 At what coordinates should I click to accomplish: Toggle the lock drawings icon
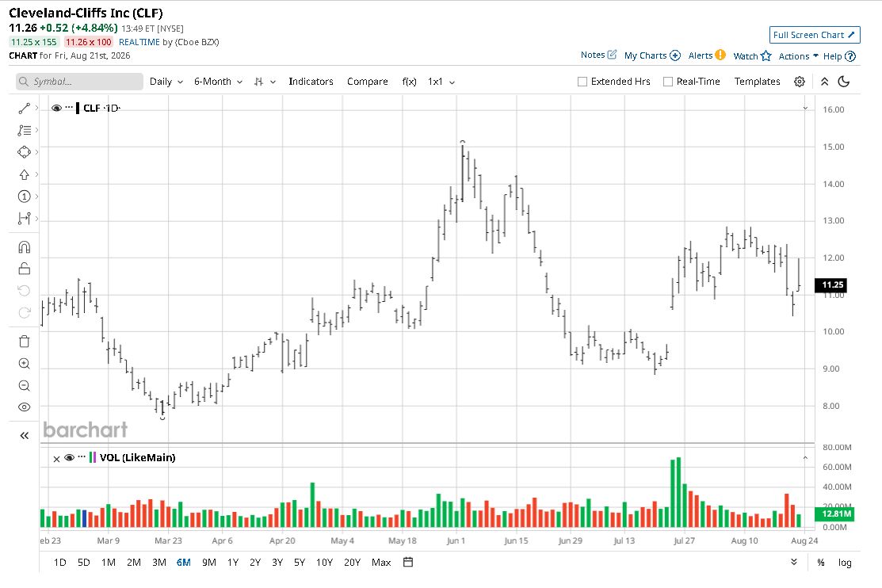(x=25, y=269)
